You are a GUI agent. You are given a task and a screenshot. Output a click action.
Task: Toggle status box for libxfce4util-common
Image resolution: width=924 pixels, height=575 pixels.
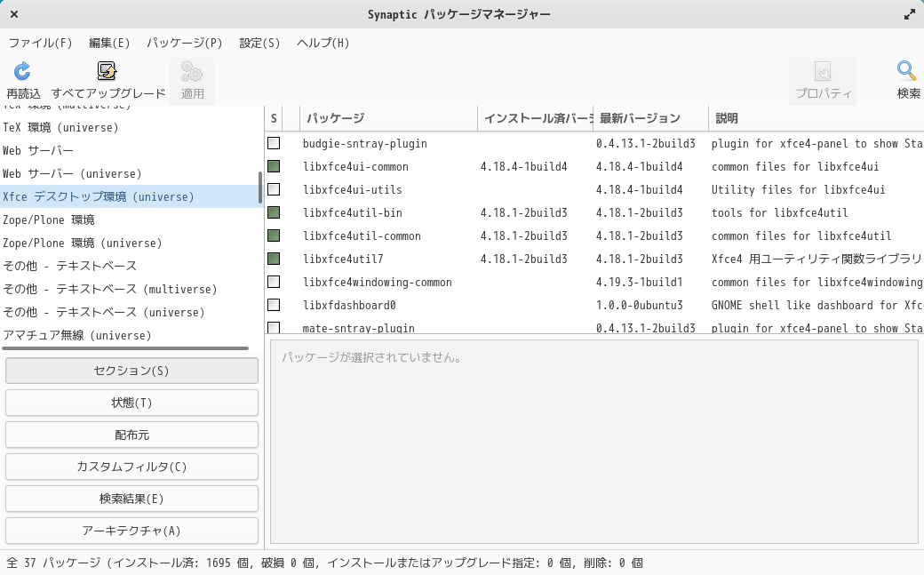point(274,236)
